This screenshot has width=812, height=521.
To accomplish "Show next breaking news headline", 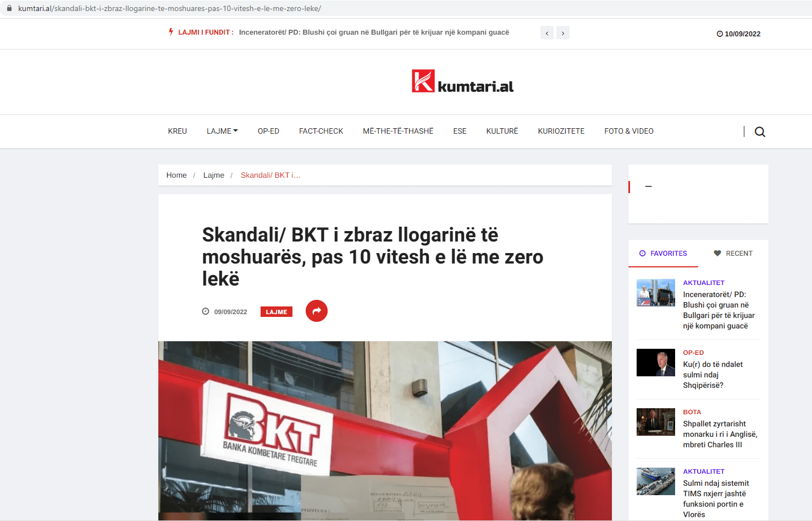I will (563, 33).
